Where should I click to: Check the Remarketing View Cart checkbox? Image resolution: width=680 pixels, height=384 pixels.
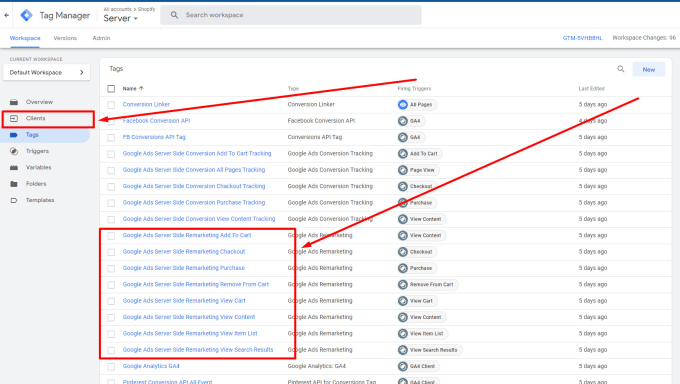coord(111,301)
